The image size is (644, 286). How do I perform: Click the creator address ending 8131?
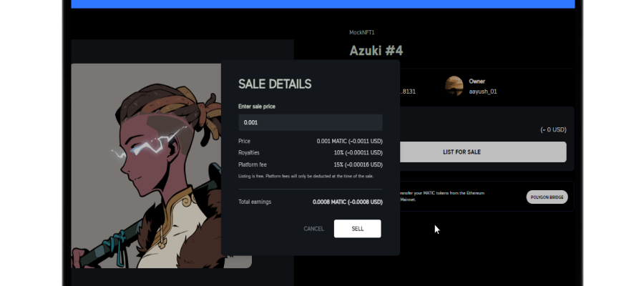coord(407,92)
